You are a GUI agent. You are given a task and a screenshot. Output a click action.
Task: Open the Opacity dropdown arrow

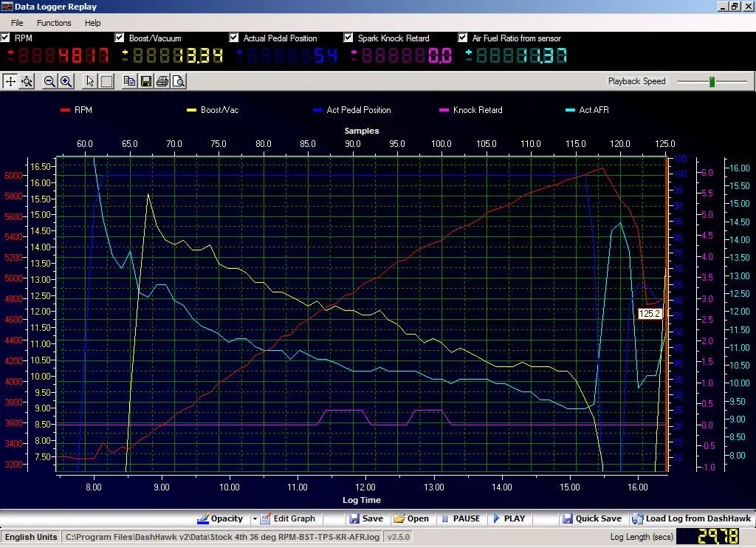click(x=252, y=518)
